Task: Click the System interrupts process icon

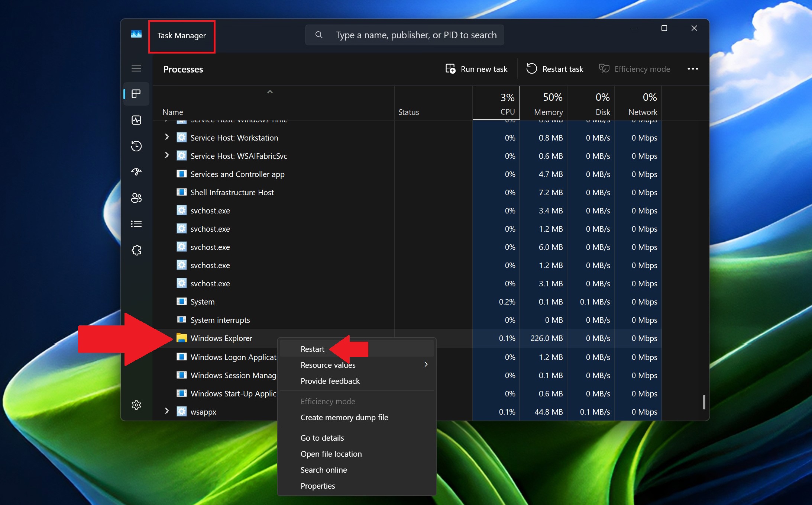Action: 181,319
